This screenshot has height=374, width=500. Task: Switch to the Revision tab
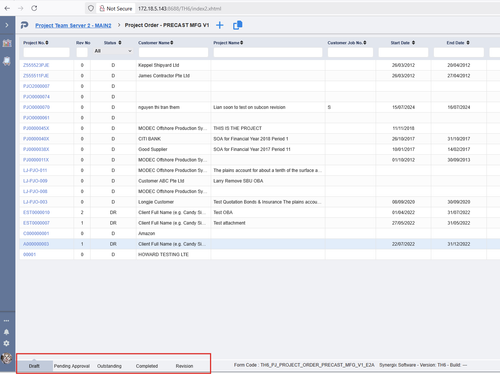click(184, 366)
